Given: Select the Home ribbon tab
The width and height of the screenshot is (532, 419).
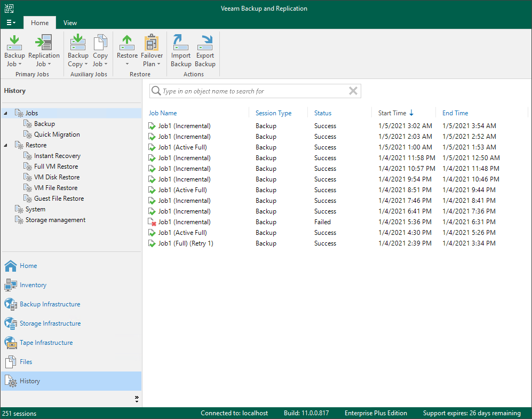Looking at the screenshot, I should tap(40, 23).
